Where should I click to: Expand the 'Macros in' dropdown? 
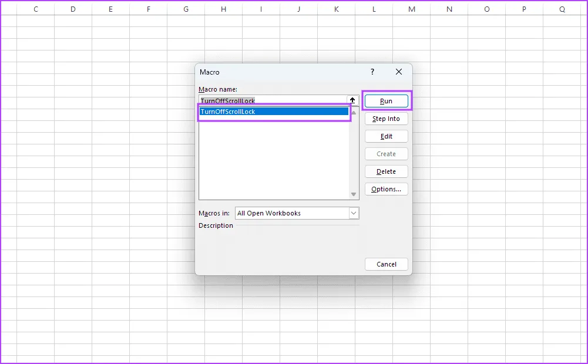(354, 213)
